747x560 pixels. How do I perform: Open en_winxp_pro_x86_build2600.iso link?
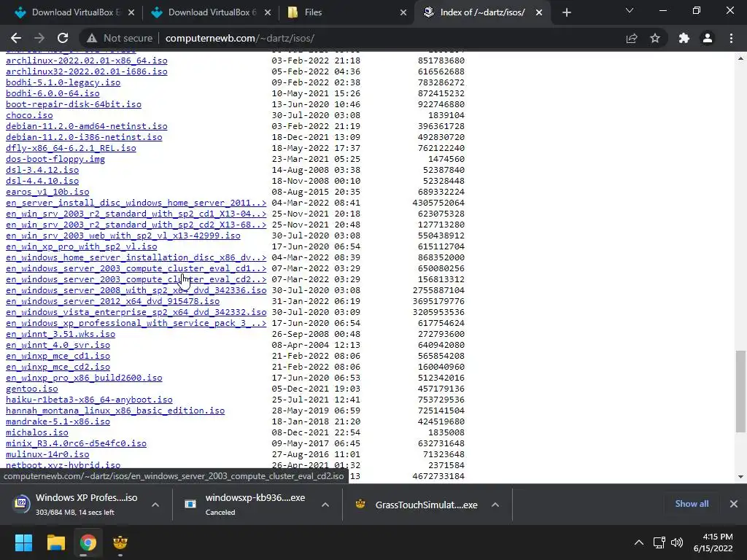84,378
